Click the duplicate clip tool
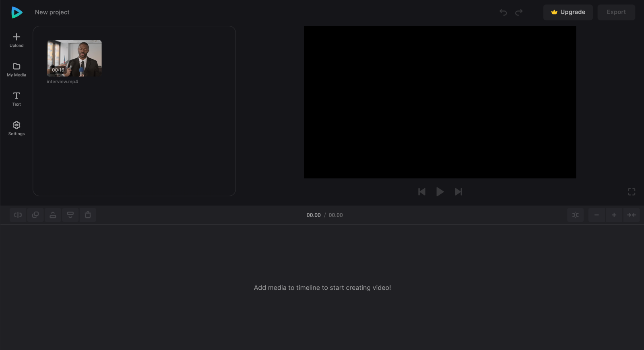Viewport: 644px width, 350px height. 35,215
